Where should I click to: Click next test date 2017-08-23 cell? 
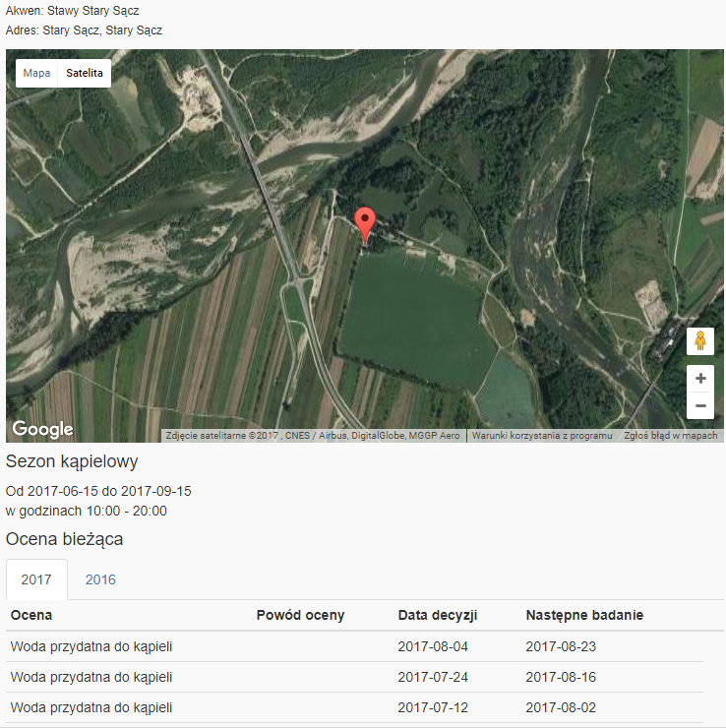coord(561,646)
